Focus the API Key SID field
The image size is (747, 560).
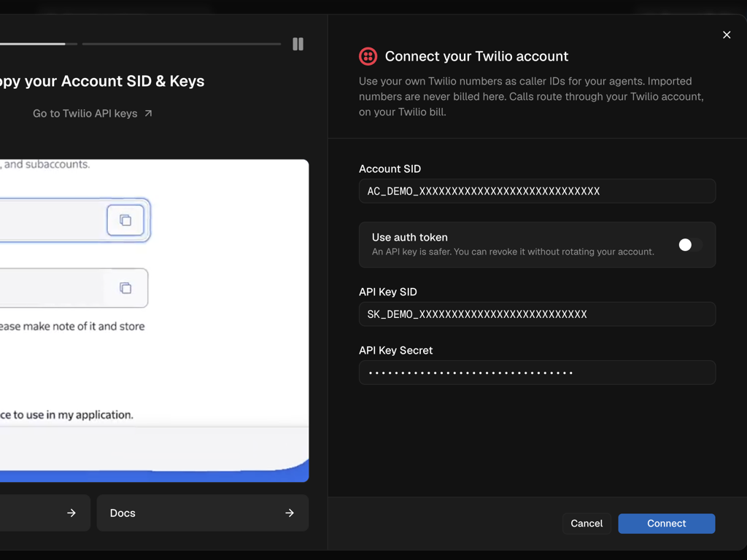[537, 314]
